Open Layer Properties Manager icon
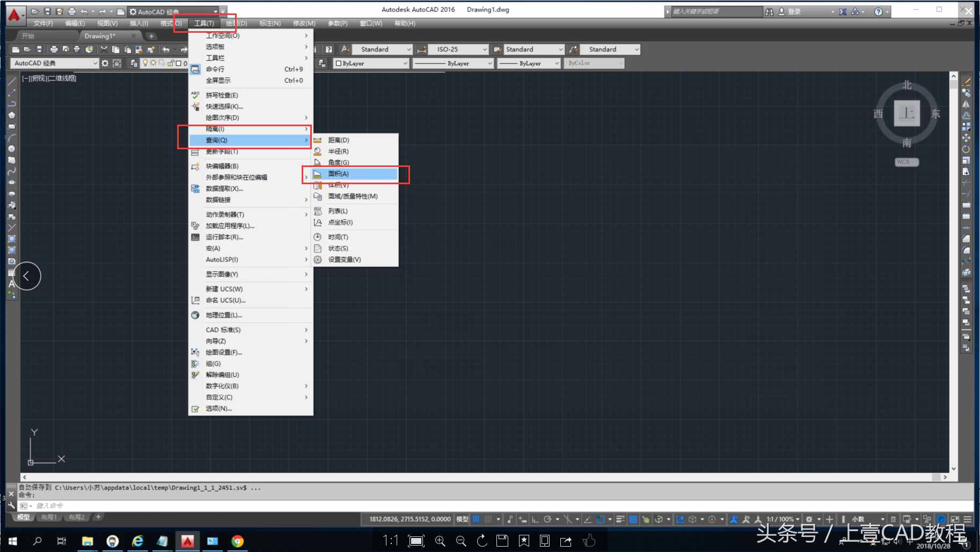The image size is (980, 552). [x=134, y=63]
